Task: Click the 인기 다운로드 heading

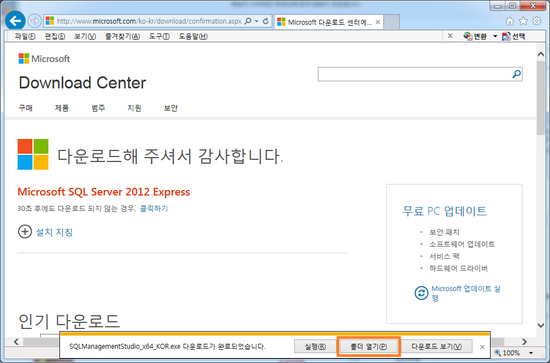Action: pyautogui.click(x=69, y=321)
